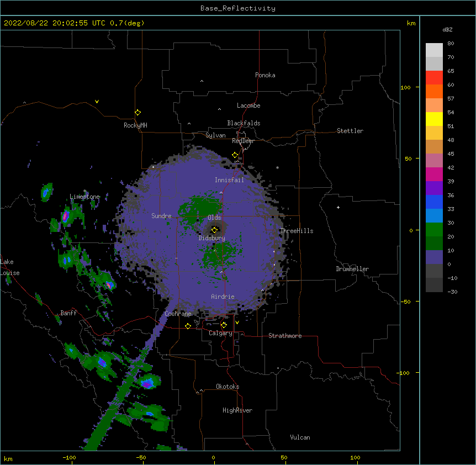This screenshot has height=465, width=476.
Task: Click the 100 tick on the right axis
Action: [405, 87]
